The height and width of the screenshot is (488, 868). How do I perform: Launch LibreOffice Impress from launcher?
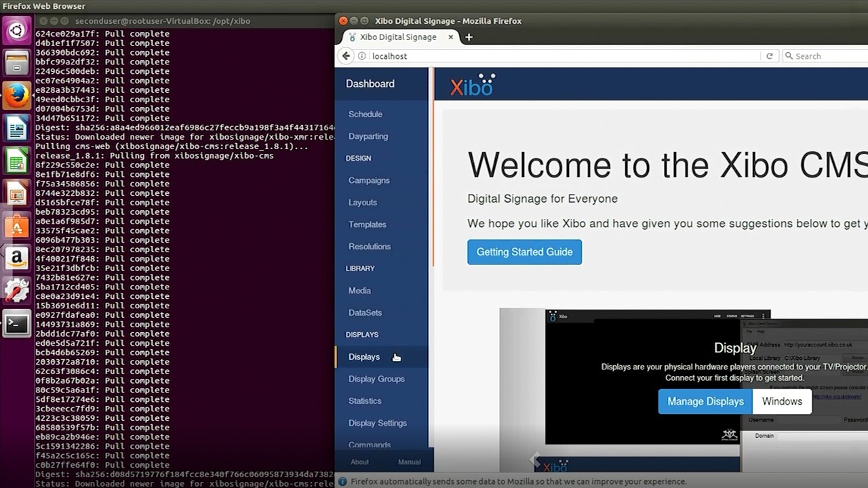17,192
